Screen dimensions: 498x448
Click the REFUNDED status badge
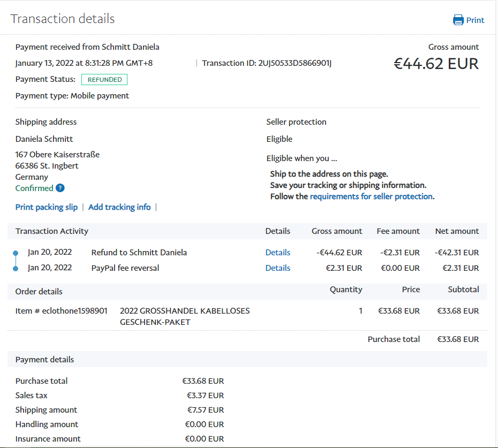point(104,80)
